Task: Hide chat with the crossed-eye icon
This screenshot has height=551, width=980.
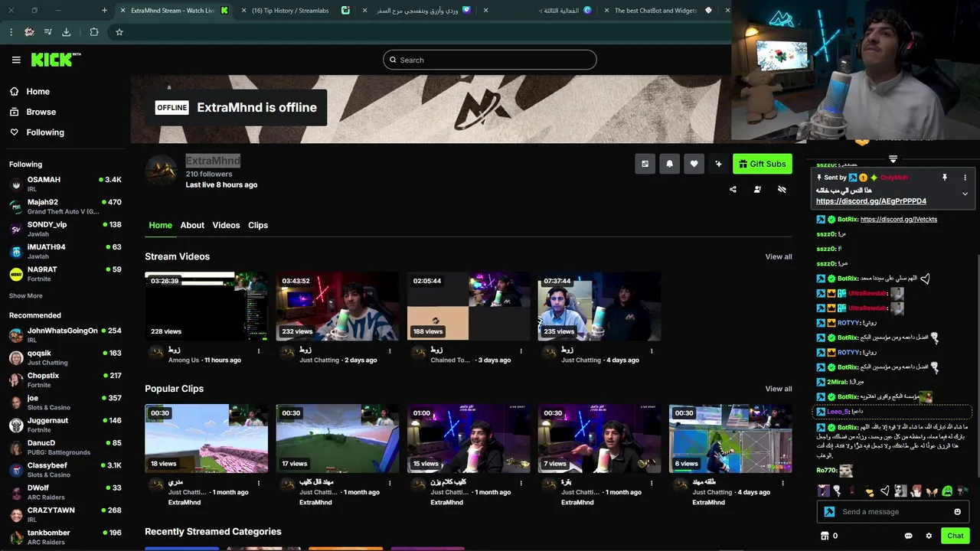Action: point(782,189)
